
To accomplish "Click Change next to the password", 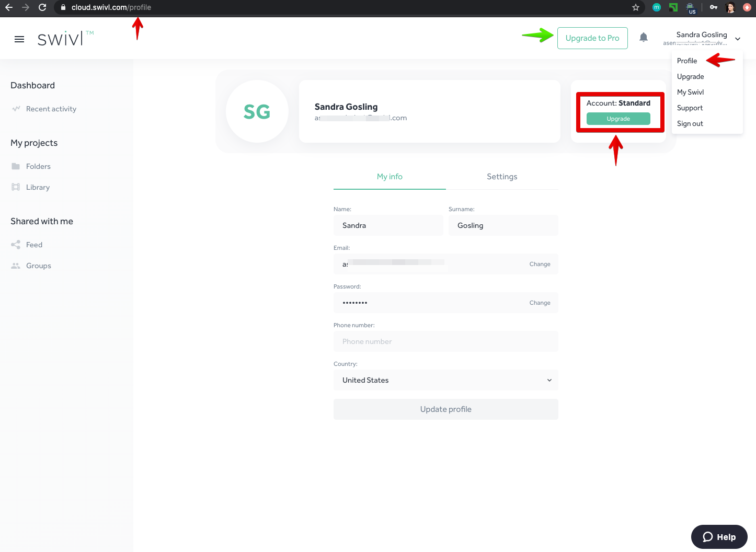I will click(540, 303).
